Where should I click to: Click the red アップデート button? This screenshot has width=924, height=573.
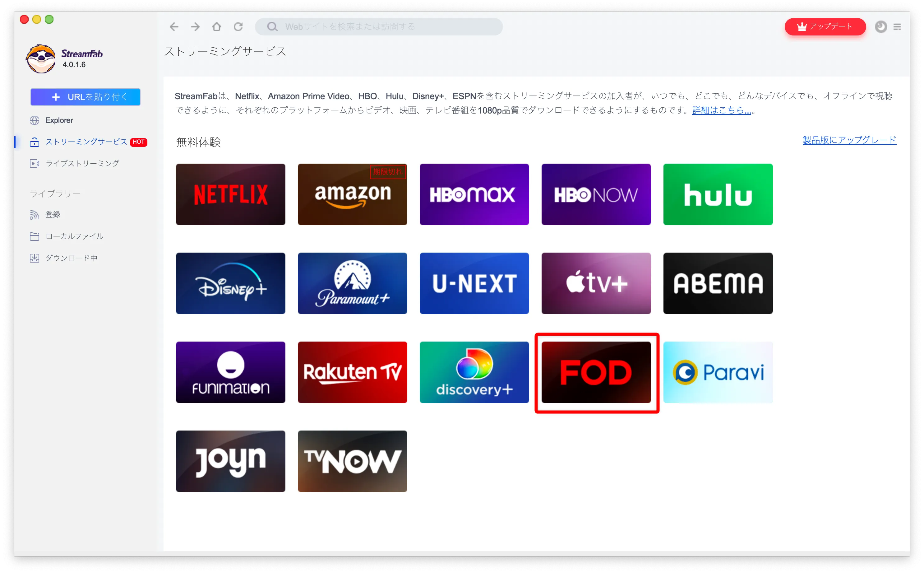point(825,26)
